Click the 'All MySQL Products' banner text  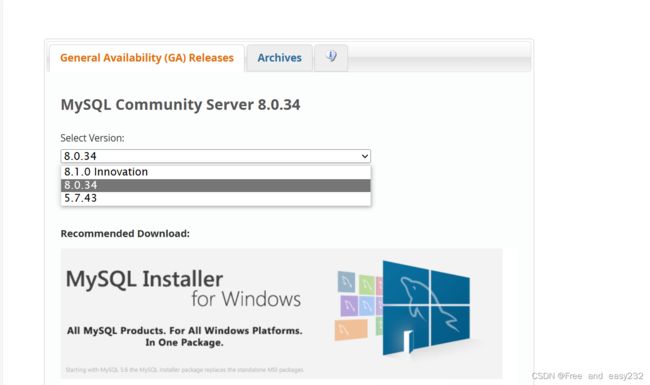pos(184,337)
